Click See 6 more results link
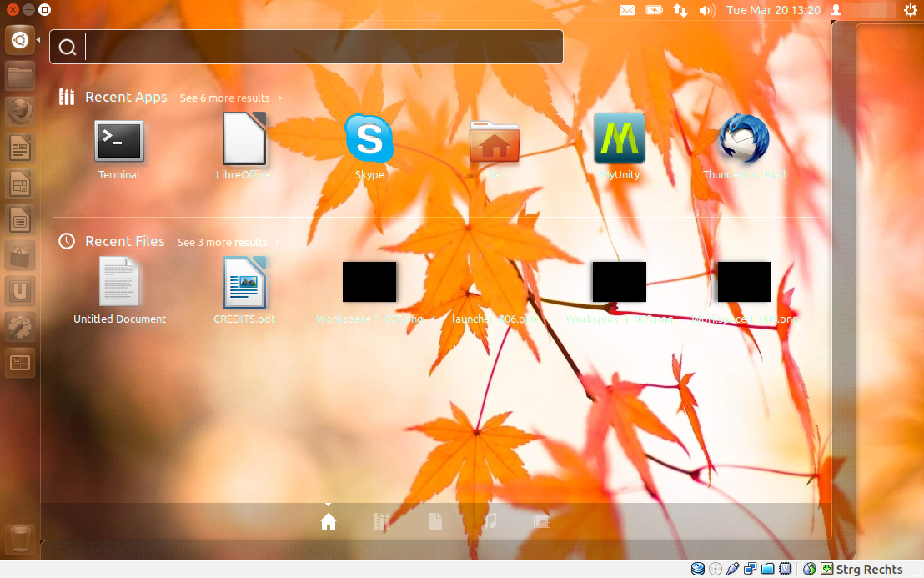The width and height of the screenshot is (924, 578). tap(224, 98)
